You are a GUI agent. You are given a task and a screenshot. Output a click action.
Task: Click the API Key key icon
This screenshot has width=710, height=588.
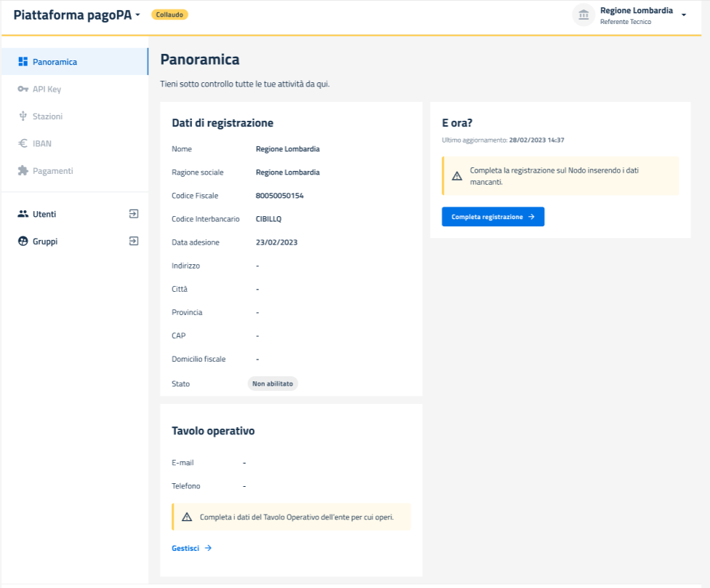[23, 89]
